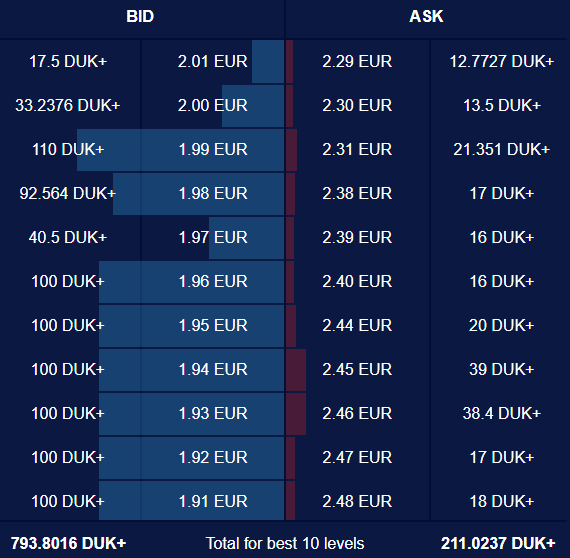Choose the 1.99 EUR bid level
The height and width of the screenshot is (558, 570).
(213, 149)
